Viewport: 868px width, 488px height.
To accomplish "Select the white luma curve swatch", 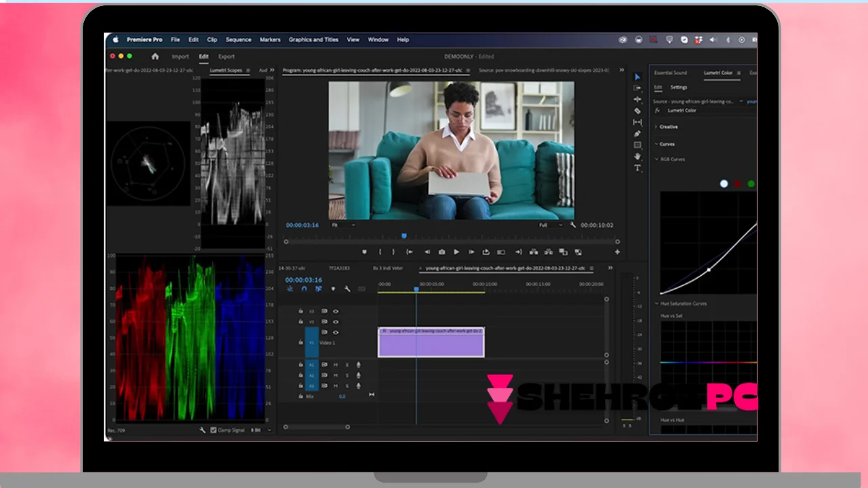I will (x=724, y=184).
